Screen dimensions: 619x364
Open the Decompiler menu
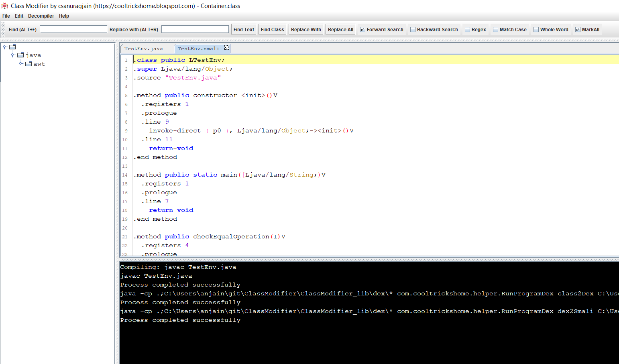point(41,16)
